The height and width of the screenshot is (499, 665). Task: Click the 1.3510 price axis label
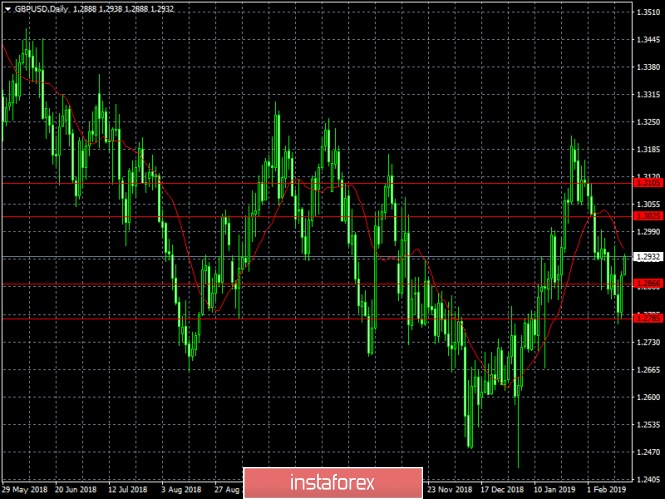point(648,12)
